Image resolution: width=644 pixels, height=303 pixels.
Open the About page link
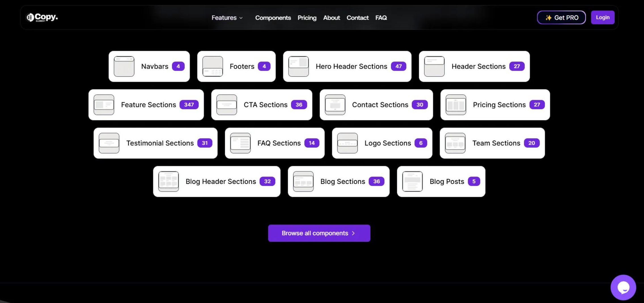click(331, 18)
